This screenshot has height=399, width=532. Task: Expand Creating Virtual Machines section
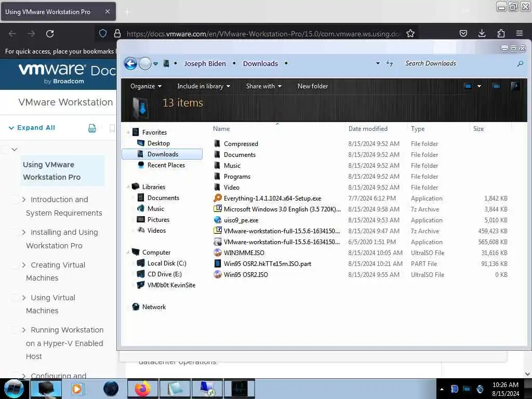click(24, 265)
